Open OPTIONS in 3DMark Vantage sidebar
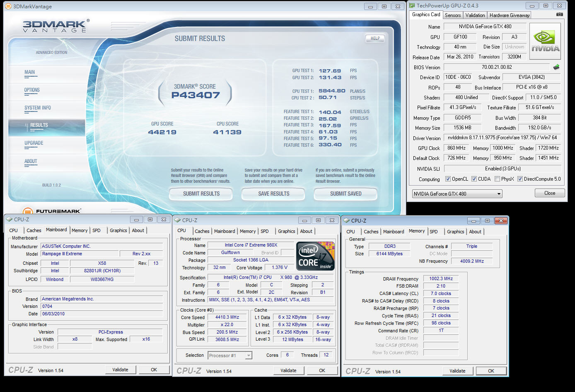The width and height of the screenshot is (575, 392). (x=32, y=90)
